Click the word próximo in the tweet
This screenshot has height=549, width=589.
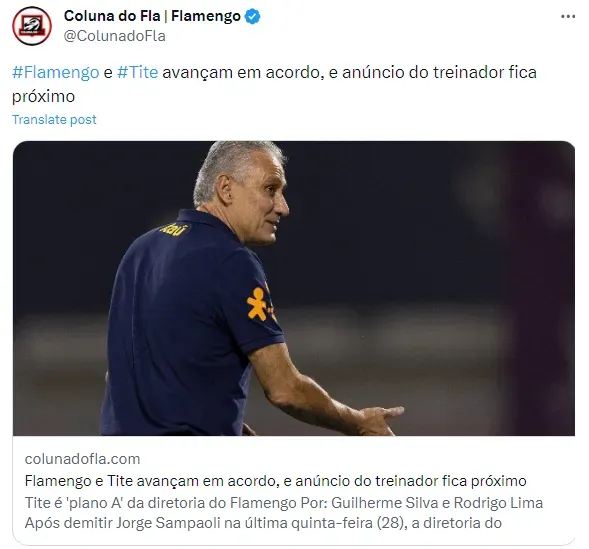tap(43, 97)
